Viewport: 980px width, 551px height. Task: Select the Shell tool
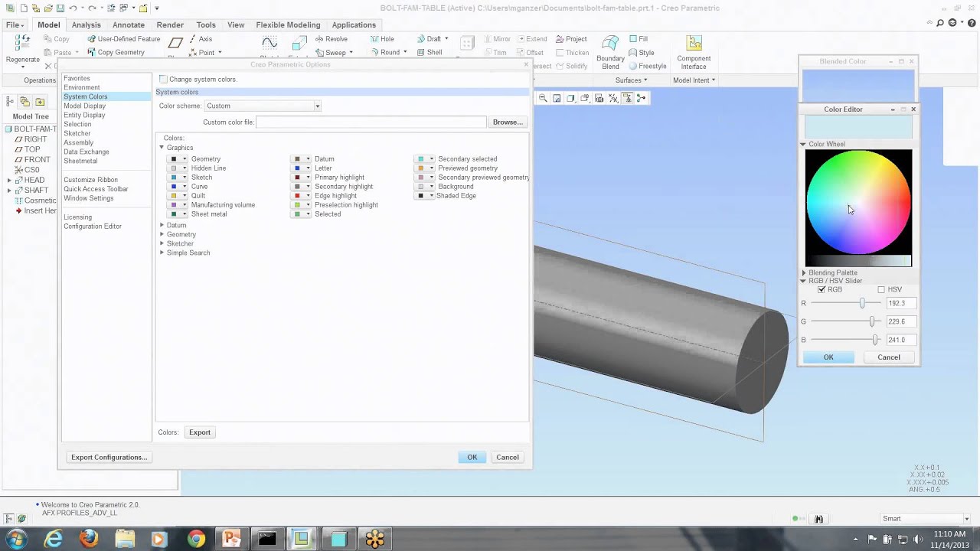429,53
